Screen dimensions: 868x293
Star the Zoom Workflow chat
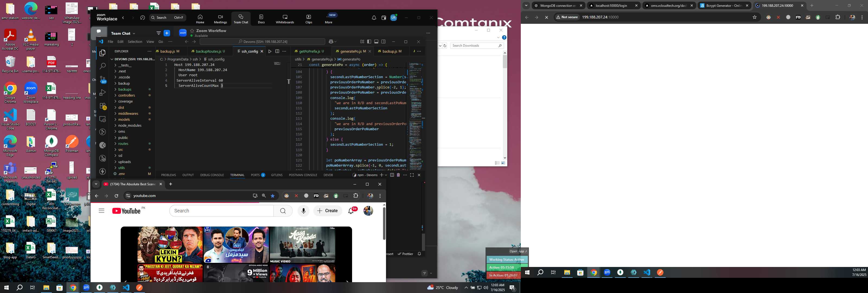point(192,31)
